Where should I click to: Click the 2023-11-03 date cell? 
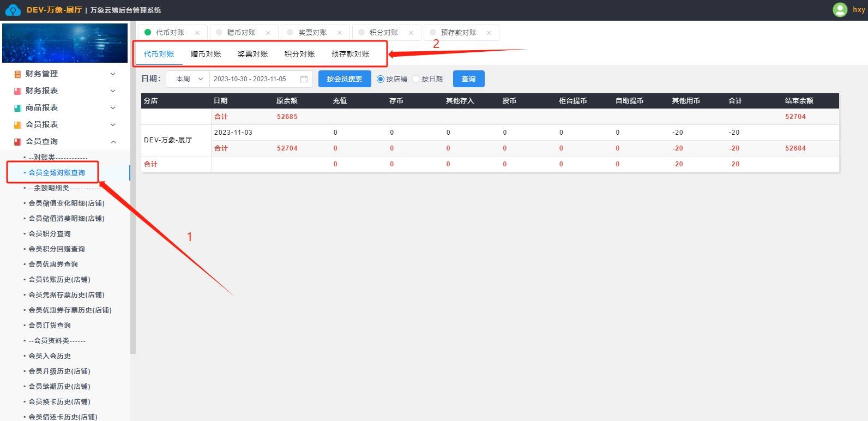pyautogui.click(x=233, y=133)
